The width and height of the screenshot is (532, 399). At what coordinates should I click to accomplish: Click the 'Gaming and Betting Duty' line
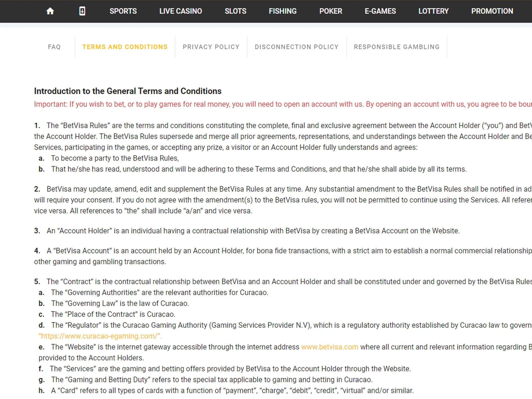pos(212,380)
